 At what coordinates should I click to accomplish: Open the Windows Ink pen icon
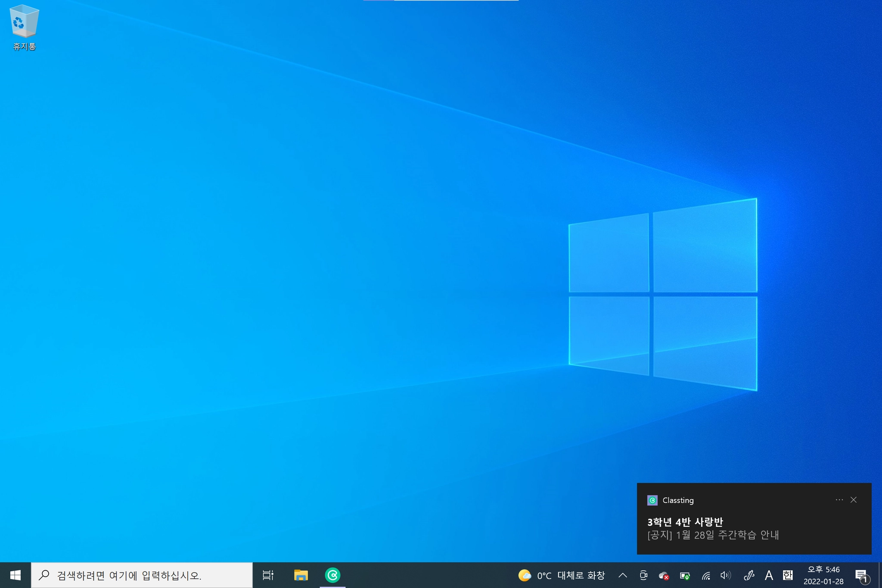click(x=749, y=576)
